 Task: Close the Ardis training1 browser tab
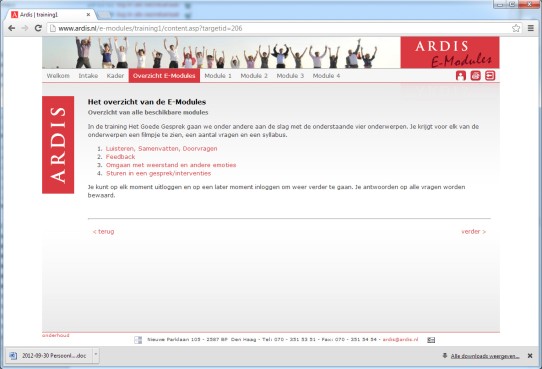88,15
